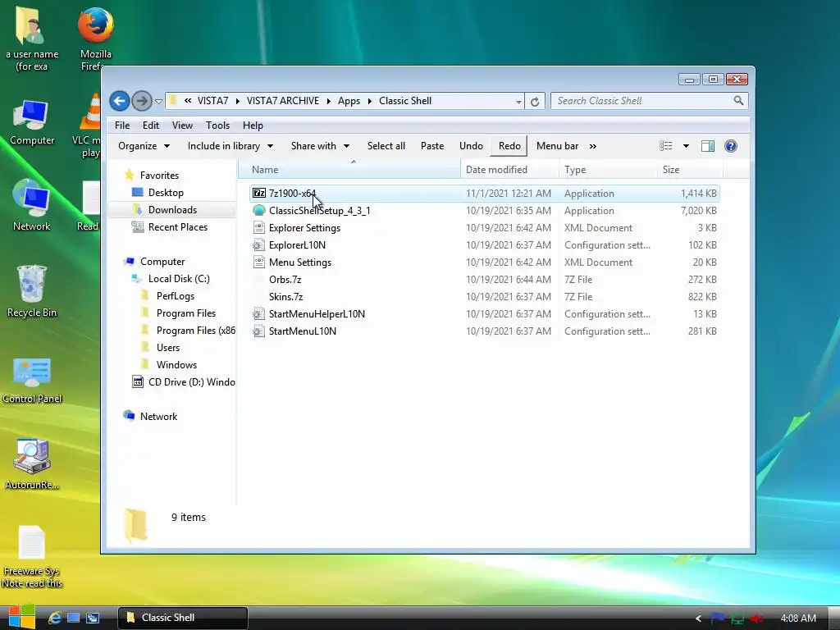Click the Select all button
Screen dimensions: 840x630
(x=386, y=146)
